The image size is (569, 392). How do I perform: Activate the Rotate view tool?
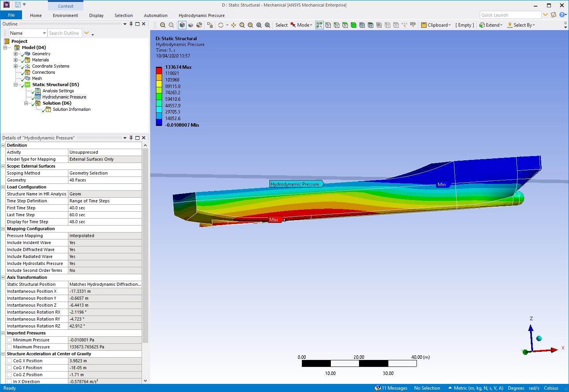221,25
